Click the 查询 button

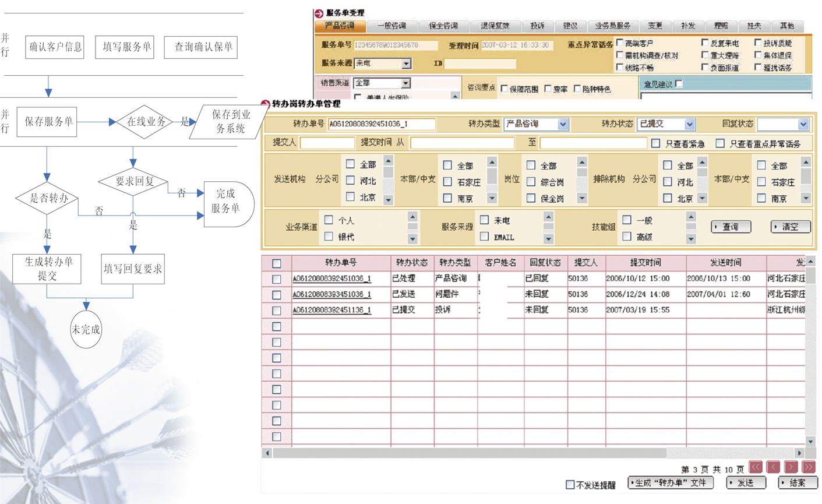[731, 227]
